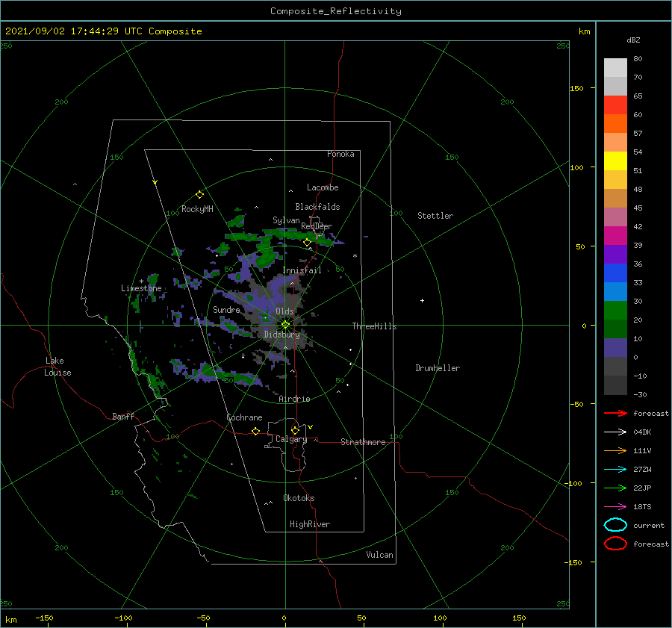Click the Calgary city label

click(x=291, y=439)
